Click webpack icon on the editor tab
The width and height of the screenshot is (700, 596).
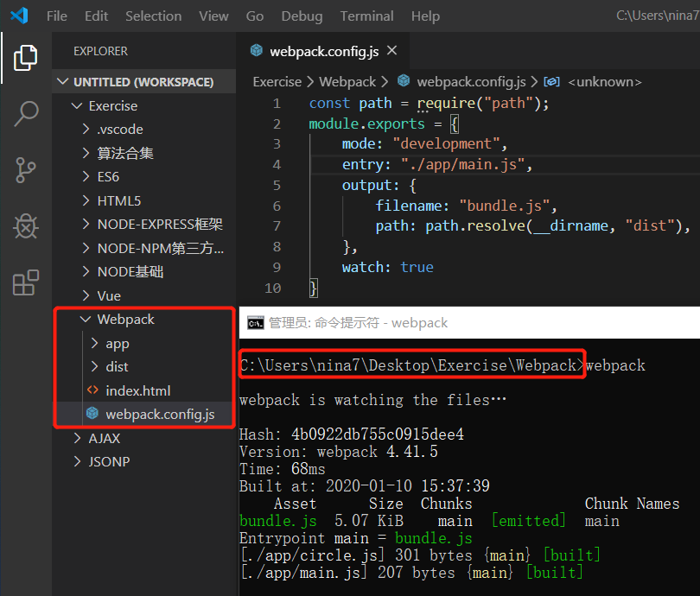coord(257,50)
